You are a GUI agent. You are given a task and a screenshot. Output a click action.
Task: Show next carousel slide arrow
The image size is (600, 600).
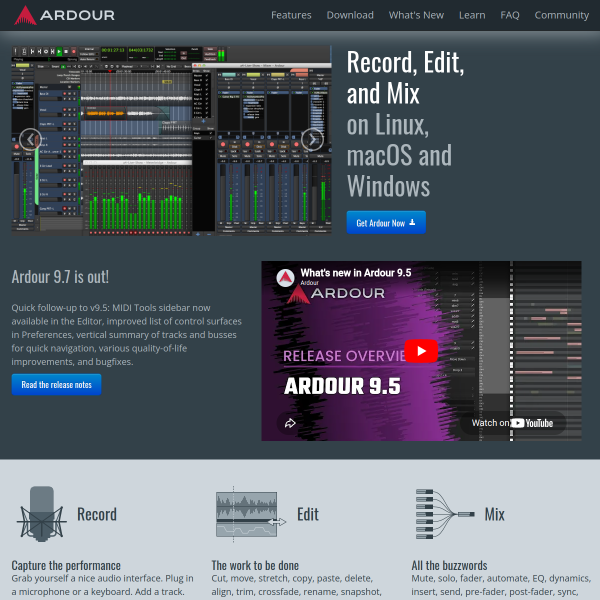coord(312,140)
